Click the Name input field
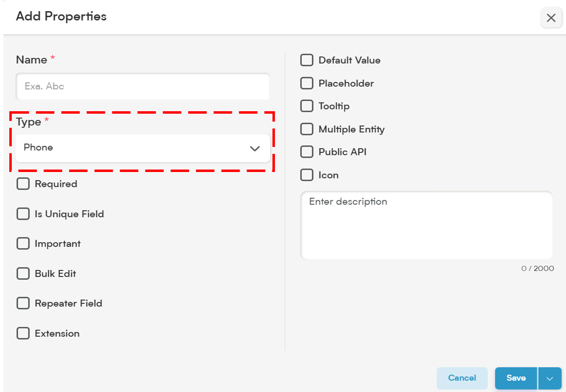Image resolution: width=566 pixels, height=392 pixels. pos(143,86)
